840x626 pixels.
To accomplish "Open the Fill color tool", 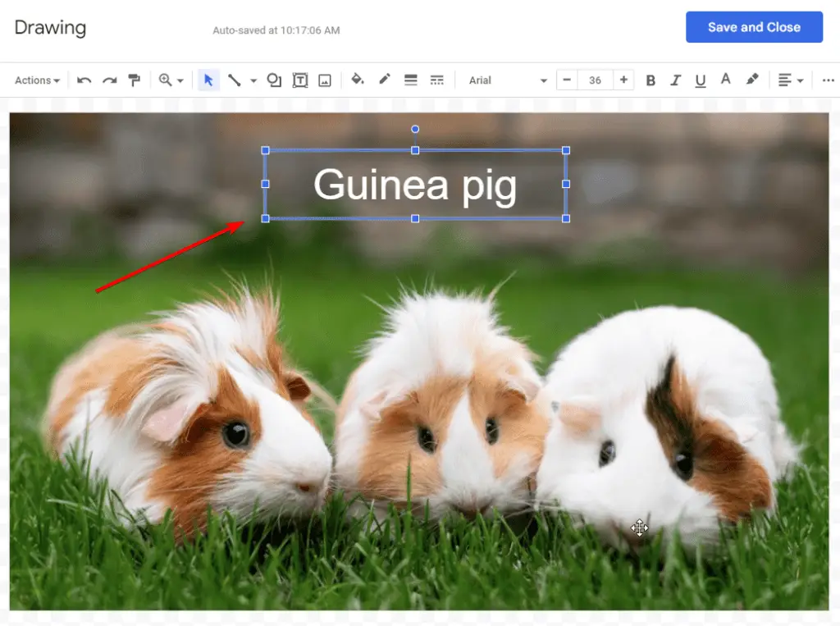I will 358,80.
